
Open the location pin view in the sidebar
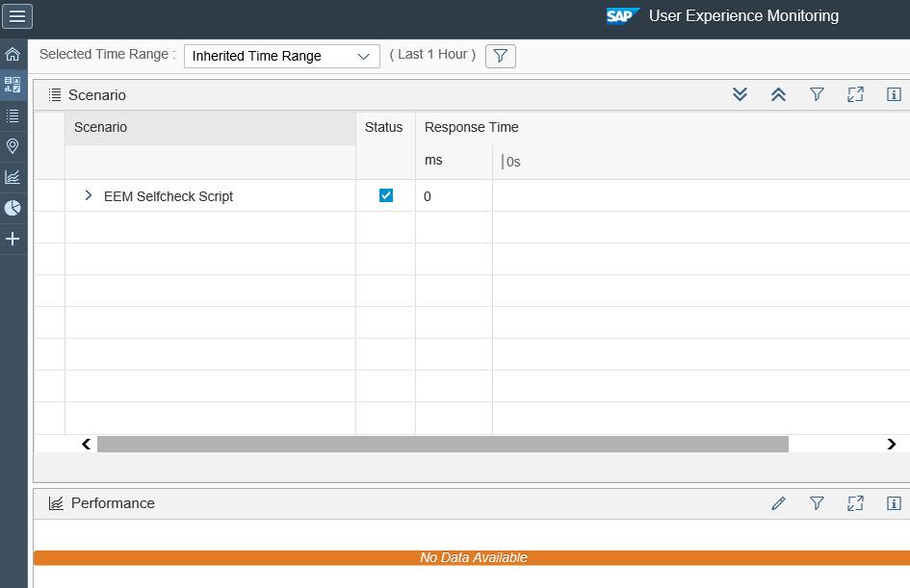(13, 146)
